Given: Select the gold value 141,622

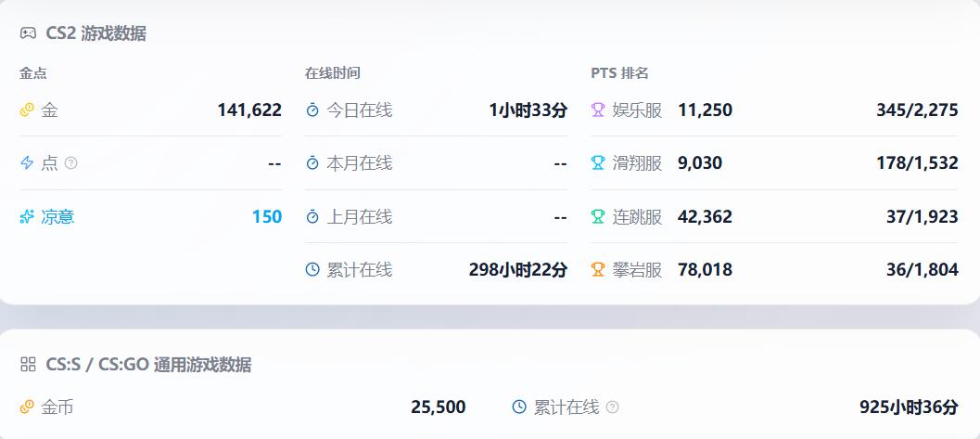Looking at the screenshot, I should point(249,110).
